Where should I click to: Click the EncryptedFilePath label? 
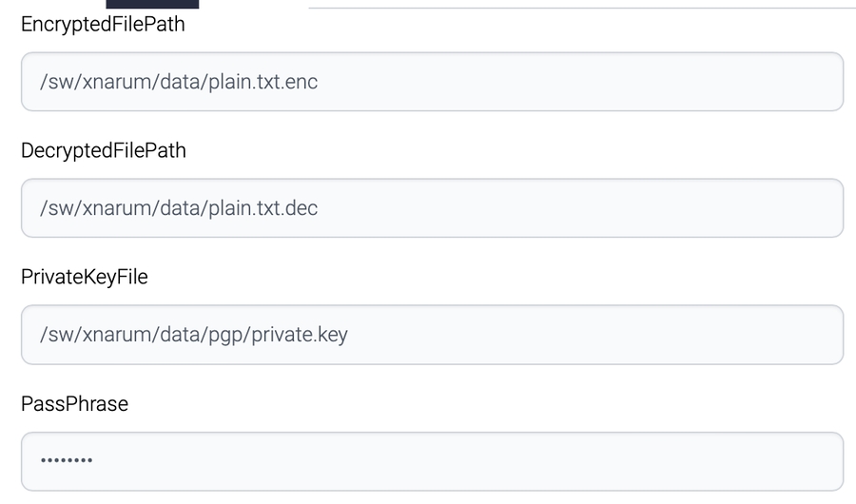(103, 25)
